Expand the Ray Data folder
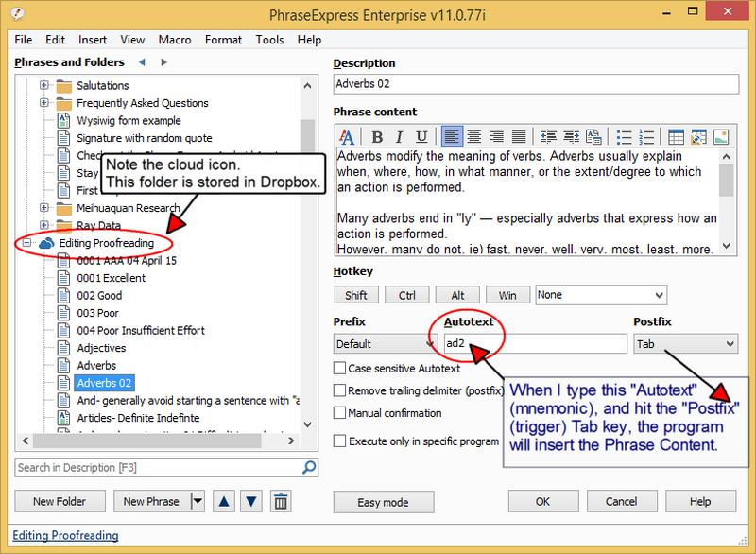The height and width of the screenshot is (554, 756). pyautogui.click(x=43, y=225)
